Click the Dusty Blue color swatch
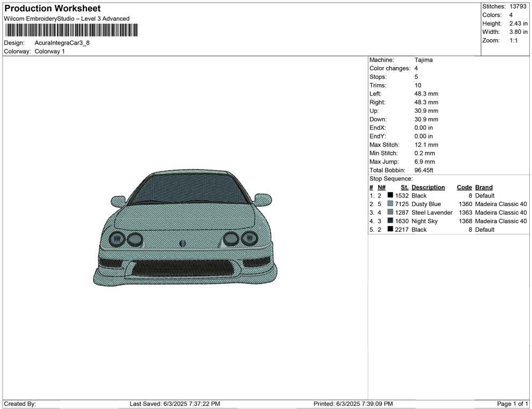 click(x=390, y=204)
